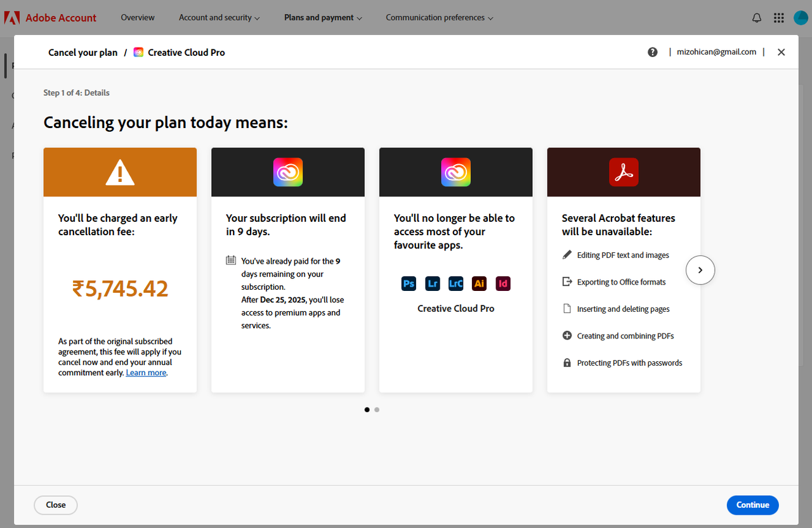Open the Overview tab
The height and width of the screenshot is (528, 812).
pyautogui.click(x=138, y=18)
